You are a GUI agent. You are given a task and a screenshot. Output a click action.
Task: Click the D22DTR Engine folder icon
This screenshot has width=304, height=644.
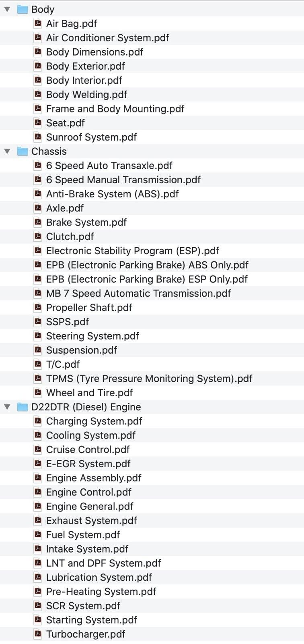23,407
